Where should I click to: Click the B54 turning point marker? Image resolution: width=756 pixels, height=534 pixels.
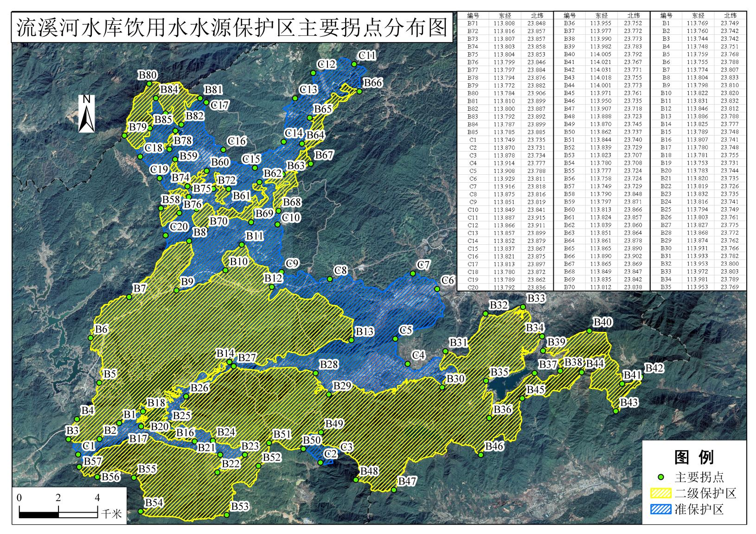pos(141,511)
